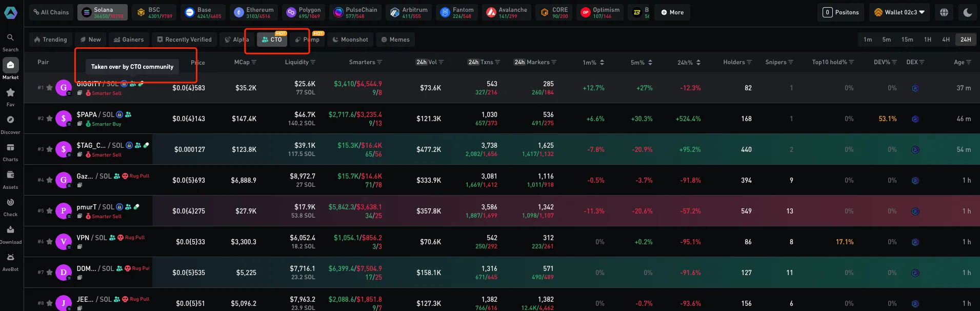Open Assets wallet icon in sidebar

(x=10, y=179)
